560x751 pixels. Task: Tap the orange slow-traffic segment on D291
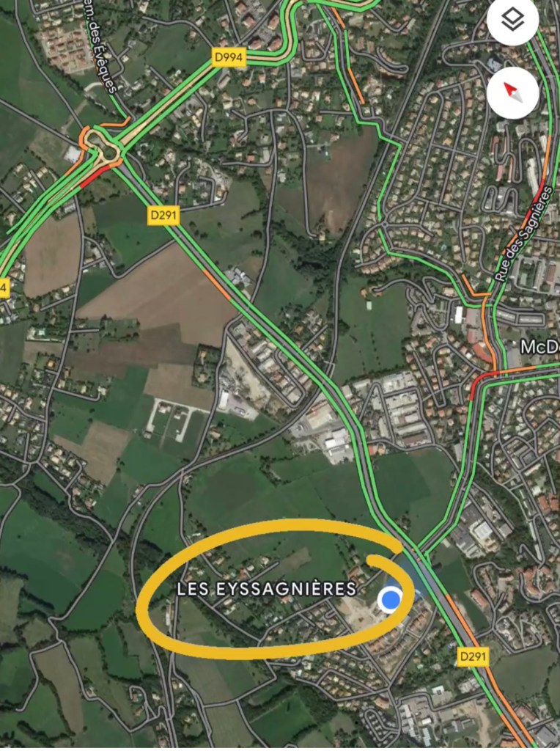pos(218,284)
